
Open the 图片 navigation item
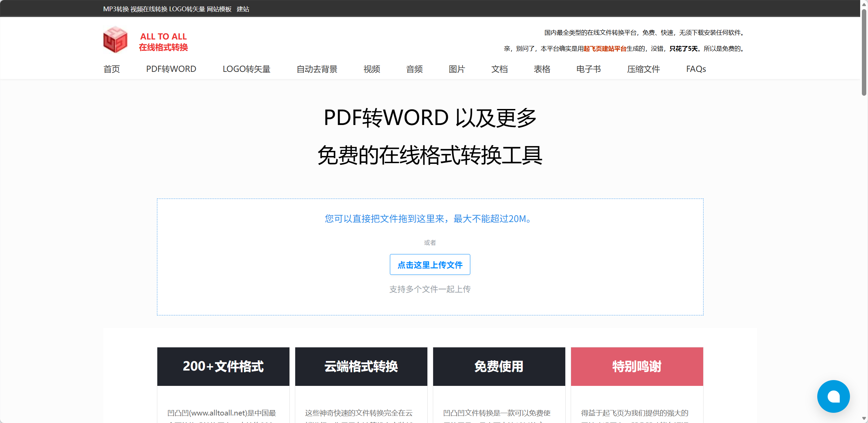click(457, 69)
